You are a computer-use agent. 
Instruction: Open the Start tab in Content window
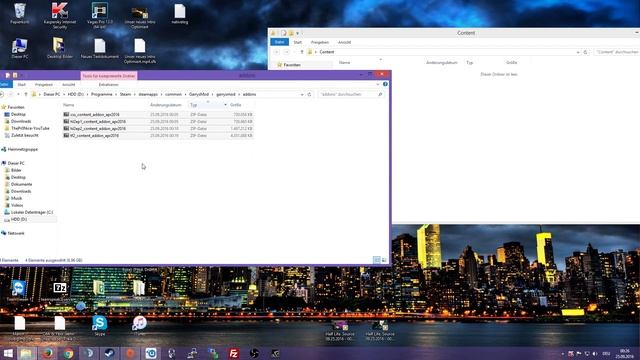tap(298, 42)
